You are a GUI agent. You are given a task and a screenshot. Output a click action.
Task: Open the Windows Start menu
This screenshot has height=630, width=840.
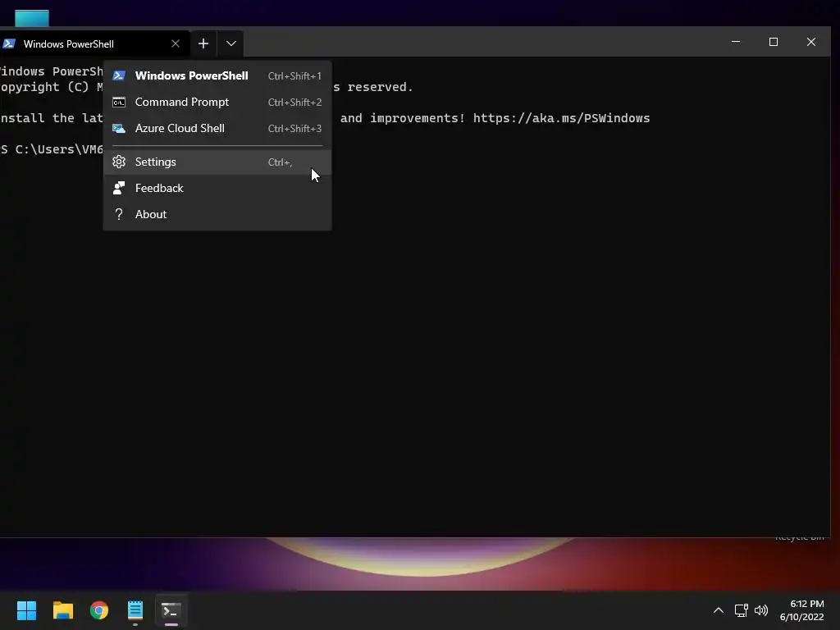coord(26,610)
